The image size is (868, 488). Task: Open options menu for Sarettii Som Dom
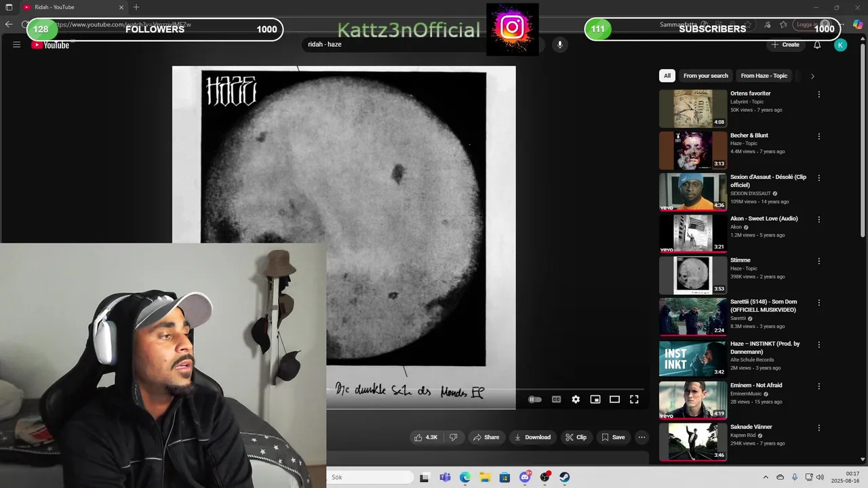tap(818, 303)
